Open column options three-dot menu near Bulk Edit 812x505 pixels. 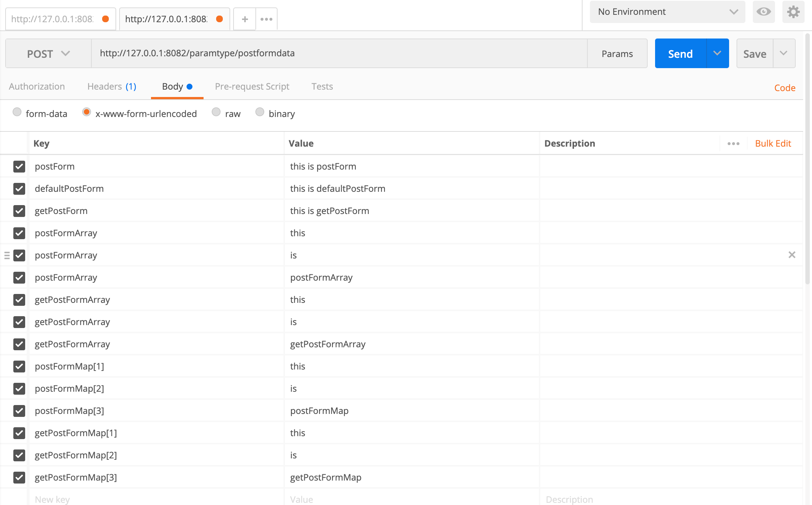[733, 144]
